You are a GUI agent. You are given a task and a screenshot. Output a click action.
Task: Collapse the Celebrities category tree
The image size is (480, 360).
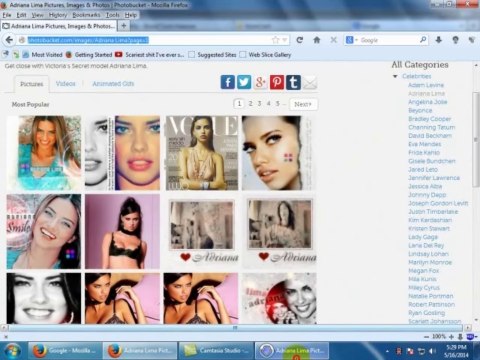coord(395,76)
